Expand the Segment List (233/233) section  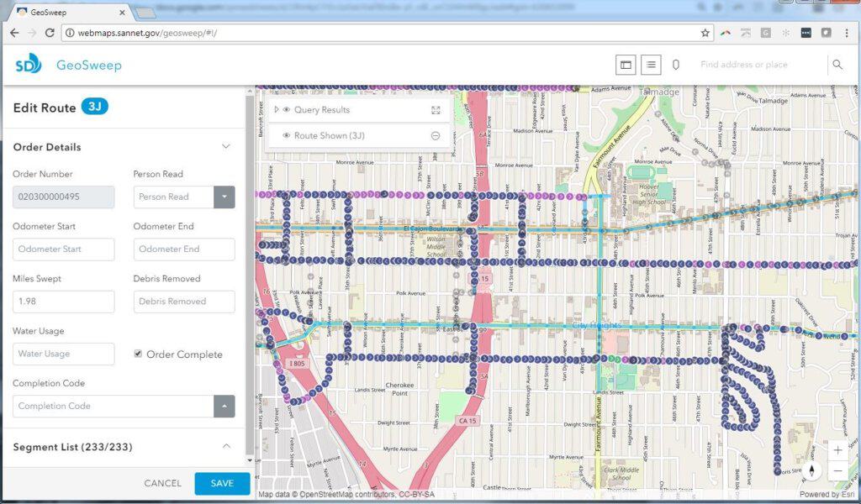coord(225,447)
